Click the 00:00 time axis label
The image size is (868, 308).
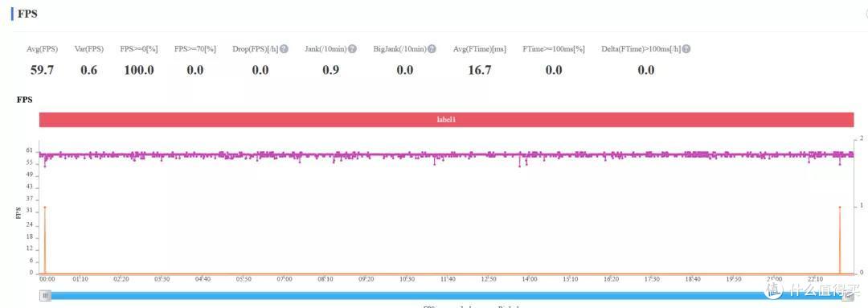[x=47, y=279]
